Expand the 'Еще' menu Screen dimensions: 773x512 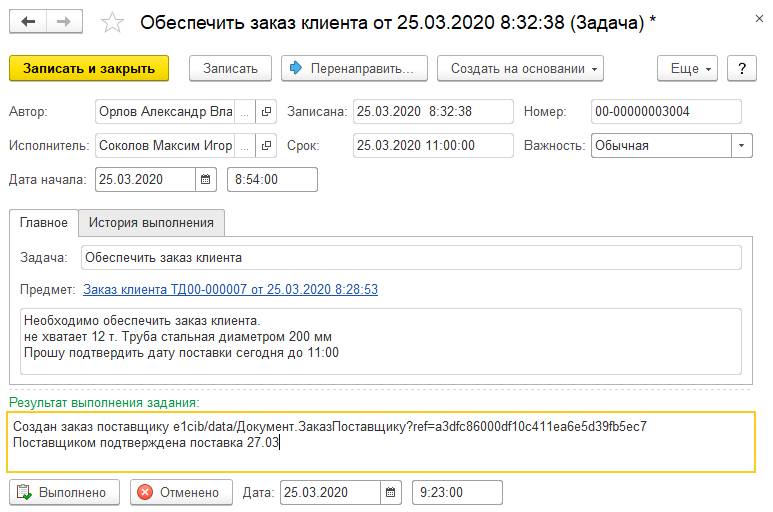point(687,68)
